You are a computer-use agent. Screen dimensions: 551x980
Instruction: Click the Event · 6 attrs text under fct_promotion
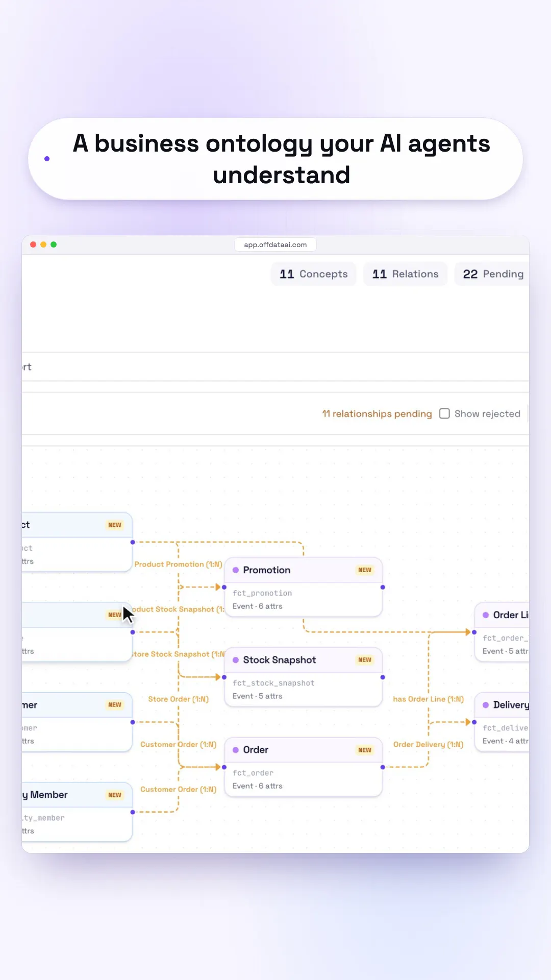[x=258, y=606]
